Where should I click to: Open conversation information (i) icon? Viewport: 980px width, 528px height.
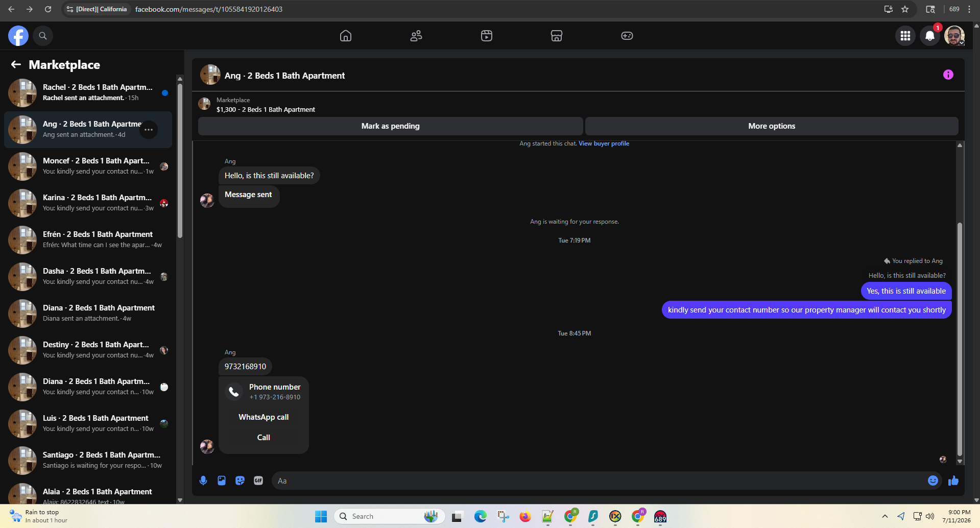[x=948, y=75]
